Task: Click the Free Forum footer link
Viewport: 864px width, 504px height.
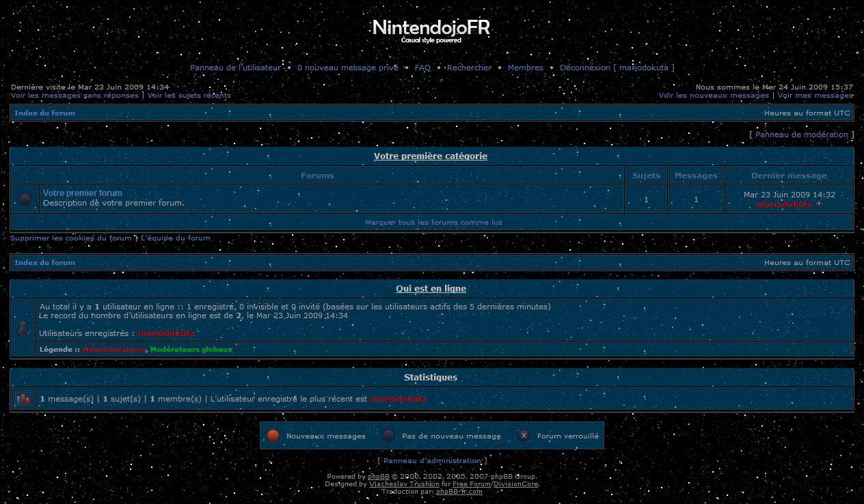Action: (x=472, y=484)
